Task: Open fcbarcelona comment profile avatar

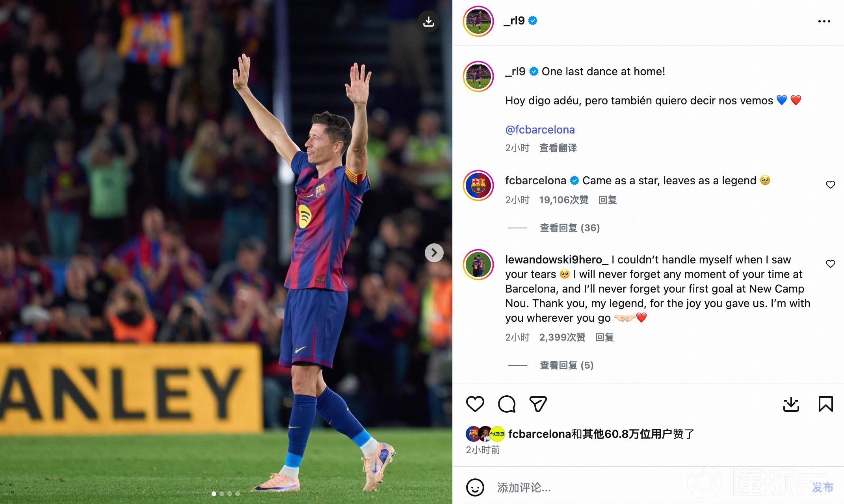Action: (478, 185)
